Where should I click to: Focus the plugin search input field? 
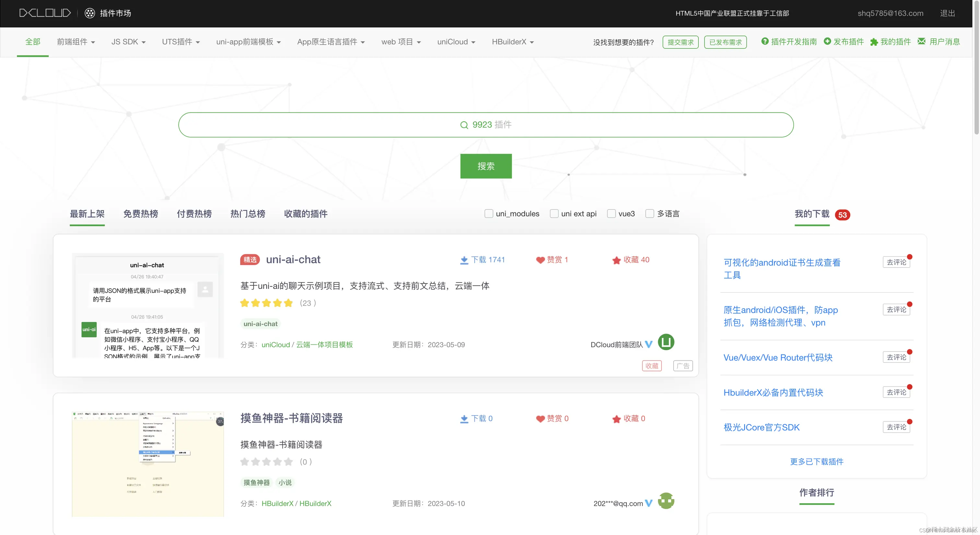pos(486,125)
